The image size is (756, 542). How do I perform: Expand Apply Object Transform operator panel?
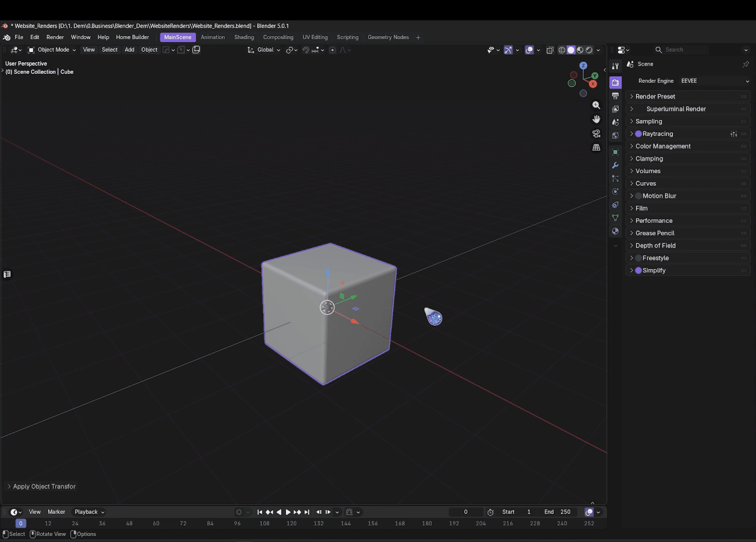click(42, 487)
